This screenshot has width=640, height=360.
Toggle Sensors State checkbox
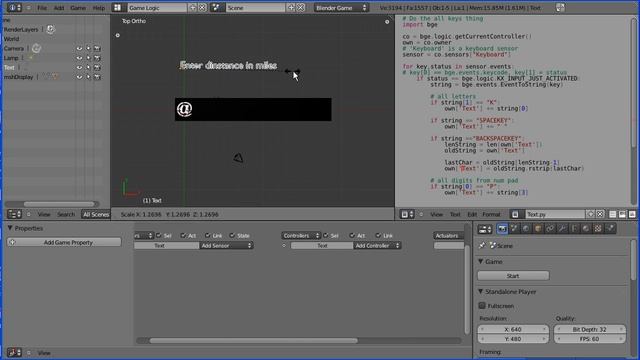[232, 236]
